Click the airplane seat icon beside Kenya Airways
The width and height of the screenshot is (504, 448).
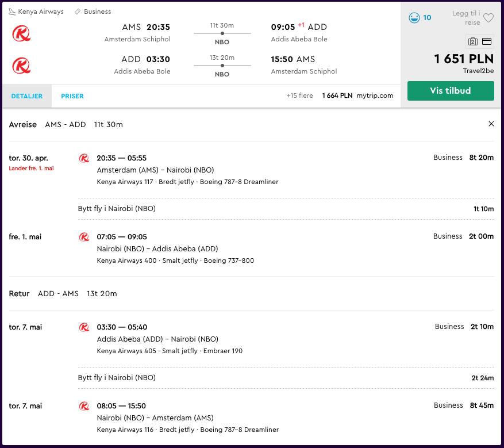click(12, 12)
